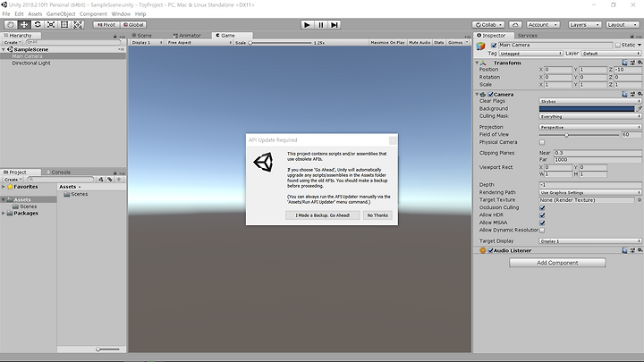Toggle Main Camera active checkbox

point(494,46)
